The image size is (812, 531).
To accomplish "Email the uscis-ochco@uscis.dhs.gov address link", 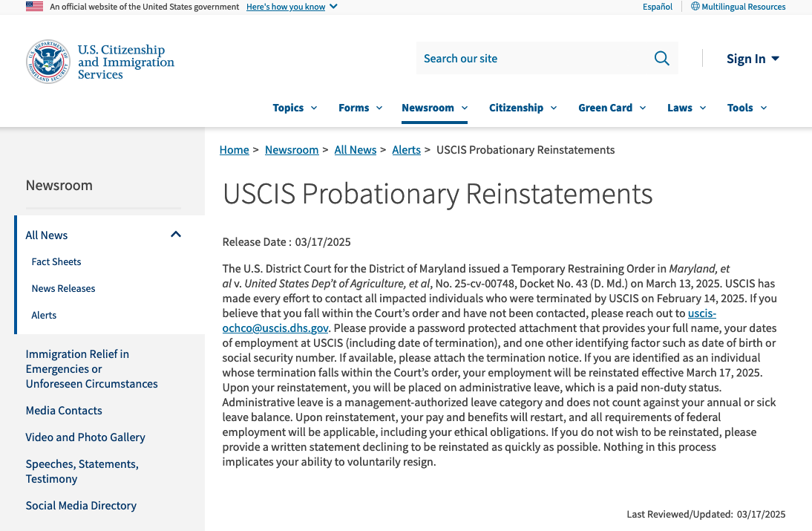I will coord(275,328).
